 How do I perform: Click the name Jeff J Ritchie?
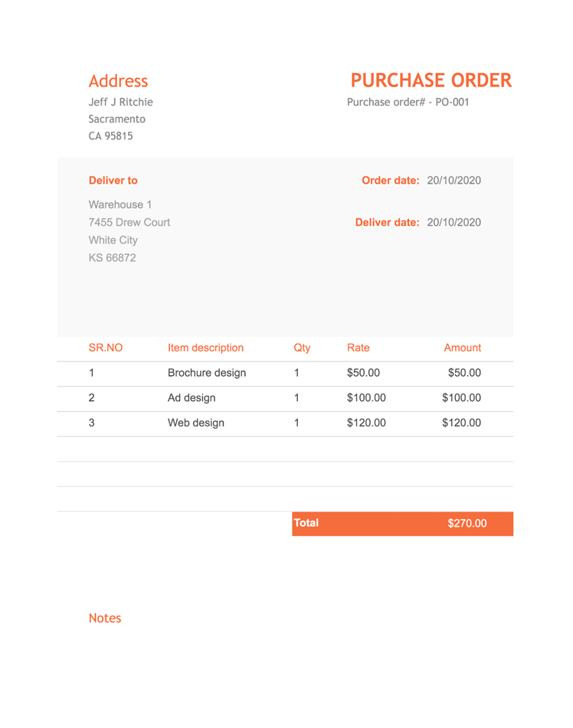click(120, 102)
